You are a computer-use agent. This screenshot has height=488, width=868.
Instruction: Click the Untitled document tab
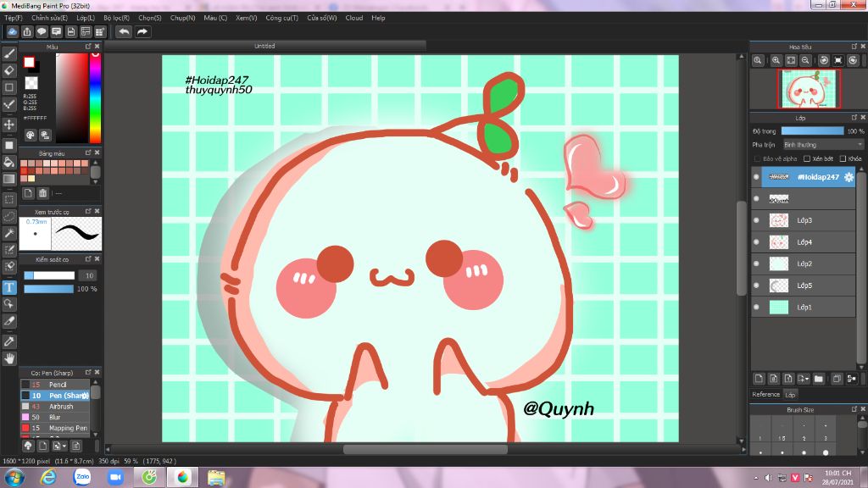coord(264,46)
